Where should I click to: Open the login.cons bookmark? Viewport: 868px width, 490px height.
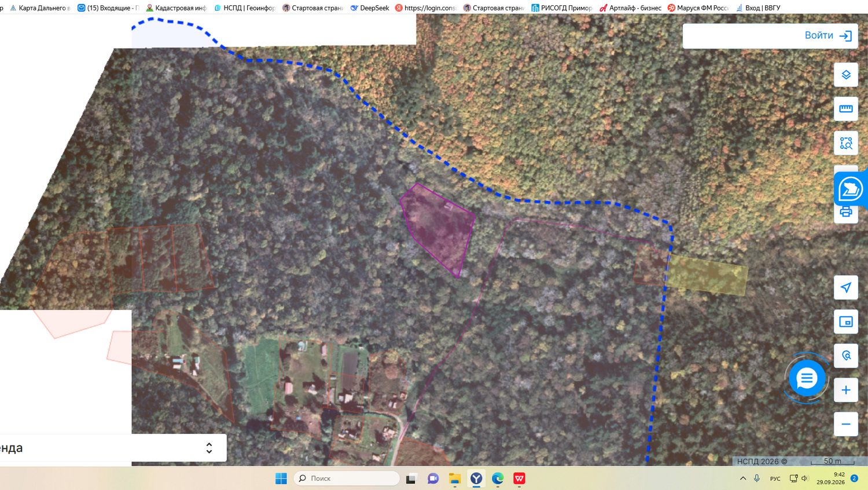[425, 8]
